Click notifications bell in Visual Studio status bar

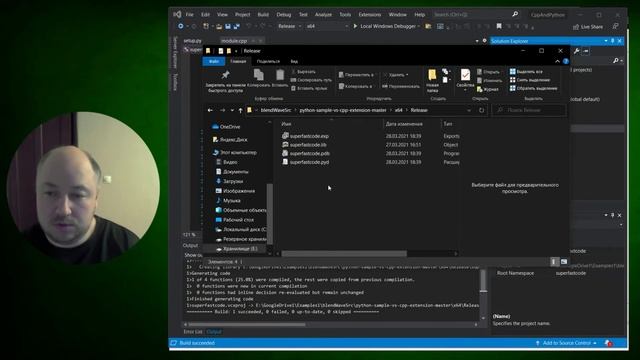[608, 343]
